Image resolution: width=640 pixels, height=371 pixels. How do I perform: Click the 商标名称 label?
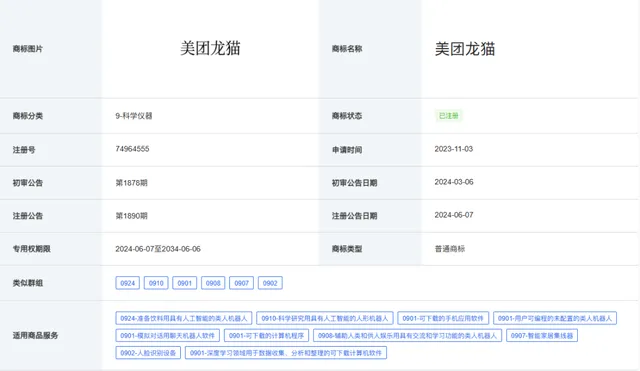point(347,49)
